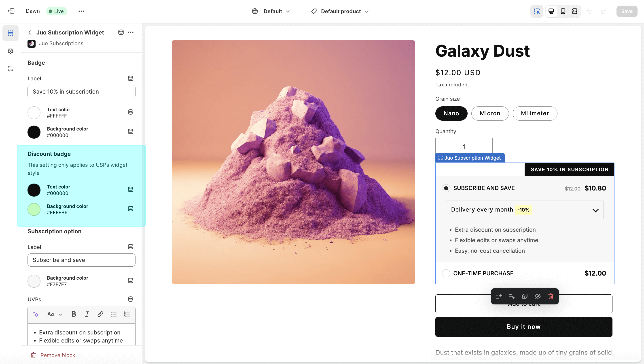The width and height of the screenshot is (644, 364).
Task: Click the database icon next to Subscription option Label
Action: point(131,247)
